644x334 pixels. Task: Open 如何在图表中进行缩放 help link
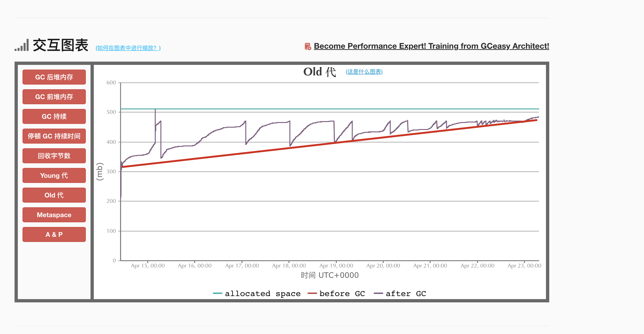[128, 48]
